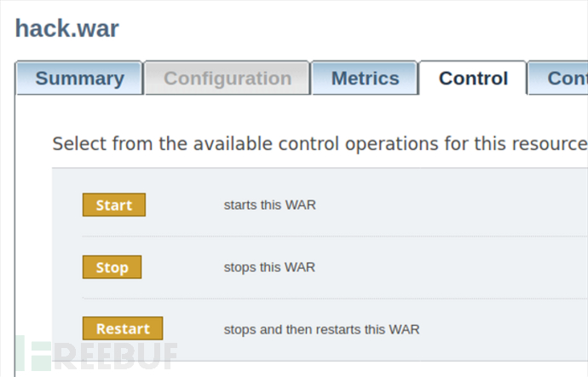Click the divider line between Stop and Restart rows
The image size is (588, 377).
332,299
